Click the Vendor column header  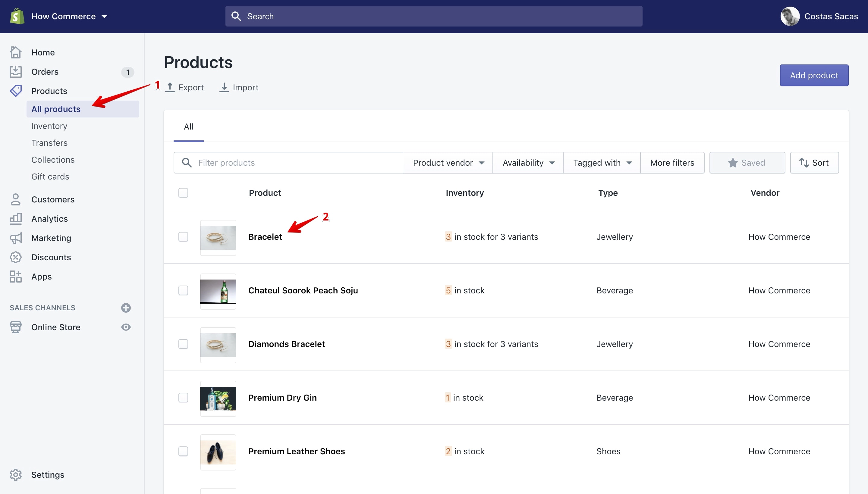pos(765,193)
